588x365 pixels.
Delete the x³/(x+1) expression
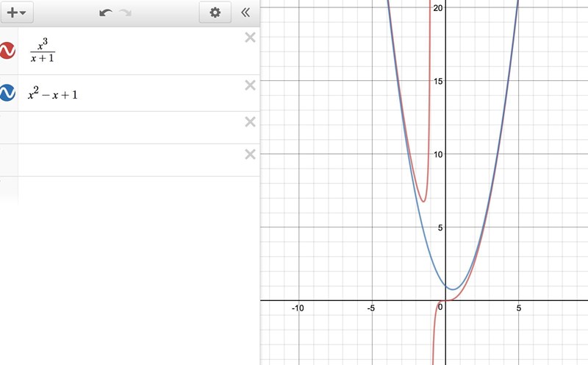[250, 38]
